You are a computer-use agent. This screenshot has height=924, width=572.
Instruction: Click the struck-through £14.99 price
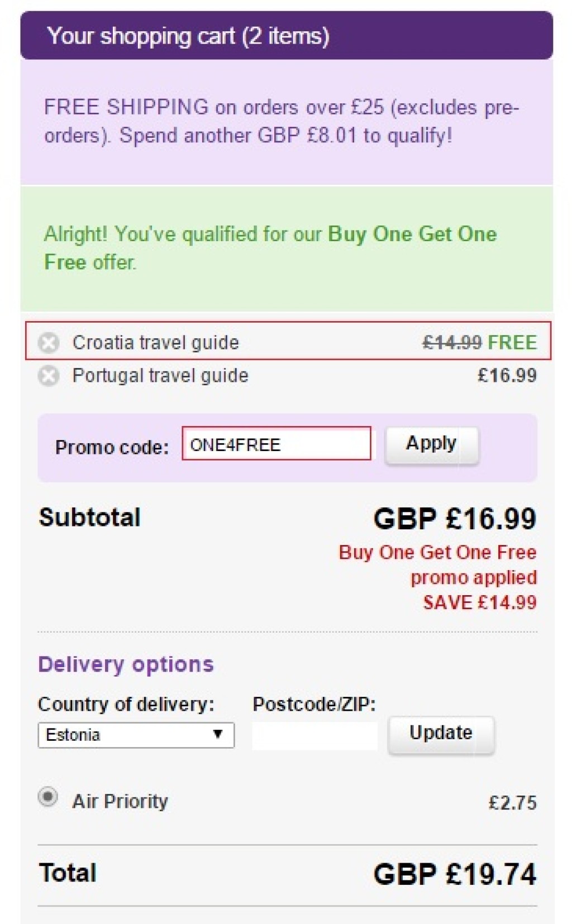(x=452, y=342)
